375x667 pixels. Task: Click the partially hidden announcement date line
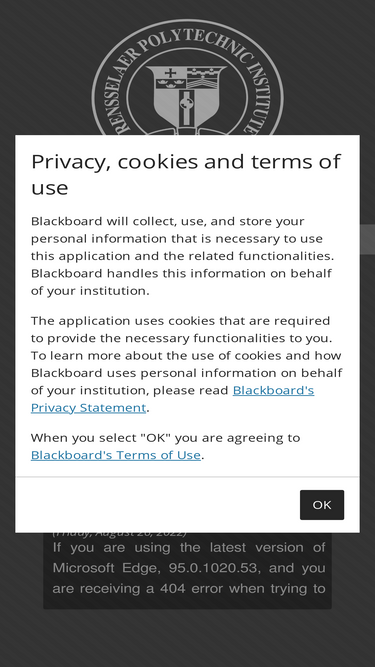tap(119, 533)
